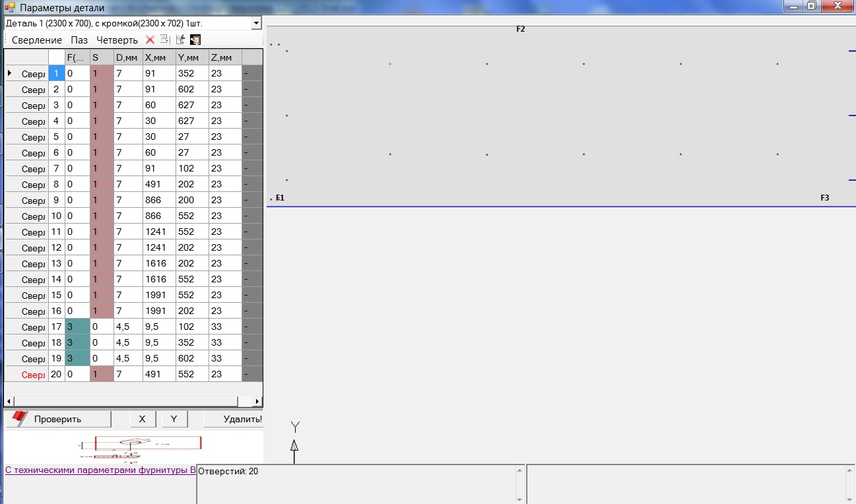This screenshot has height=504, width=856.
Task: Select the Четверть toolbar item
Action: coord(117,40)
